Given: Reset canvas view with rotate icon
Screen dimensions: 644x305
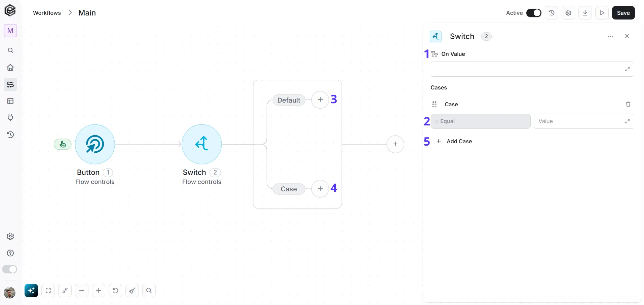Looking at the screenshot, I should (x=115, y=291).
